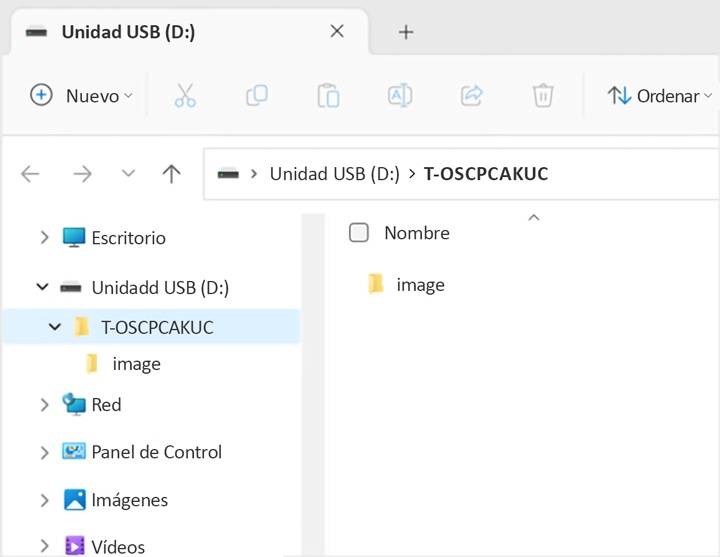Open the Nuevo dropdown menu
Screen dimensions: 720x557
[x=81, y=96]
